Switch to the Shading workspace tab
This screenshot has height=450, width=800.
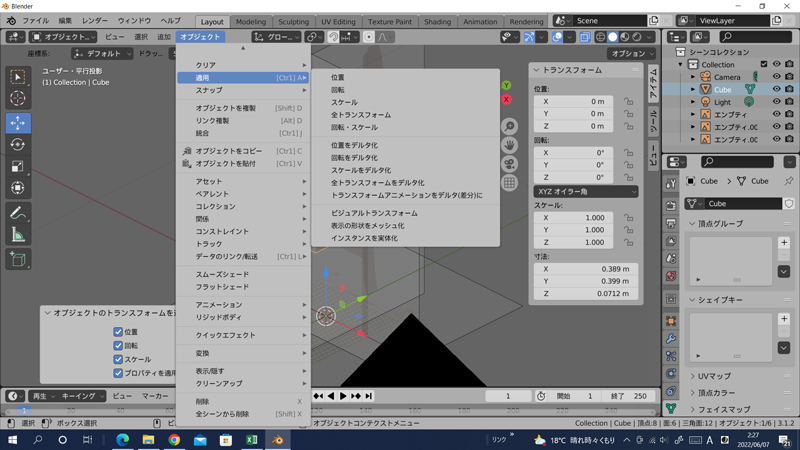point(437,21)
